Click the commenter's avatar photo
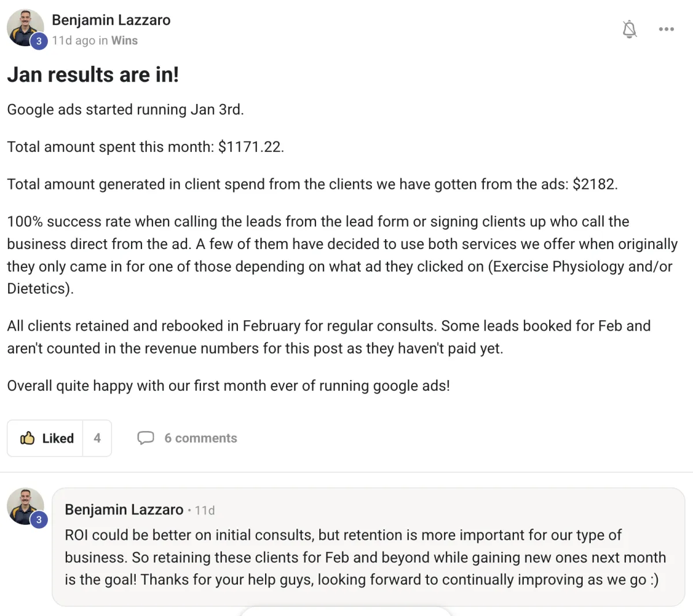 (x=24, y=503)
